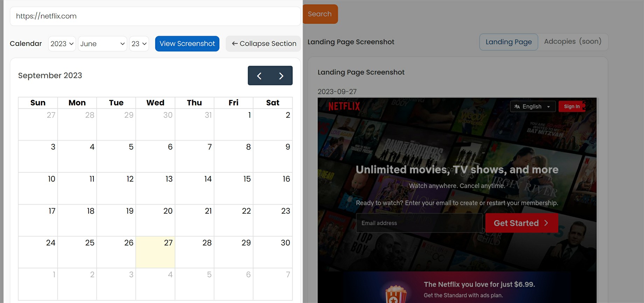Select September 20 in calendar
This screenshot has width=644, height=303.
[x=155, y=220]
